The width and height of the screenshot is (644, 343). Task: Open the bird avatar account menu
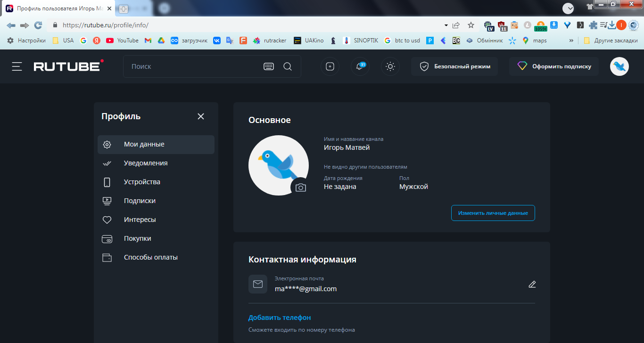point(619,66)
